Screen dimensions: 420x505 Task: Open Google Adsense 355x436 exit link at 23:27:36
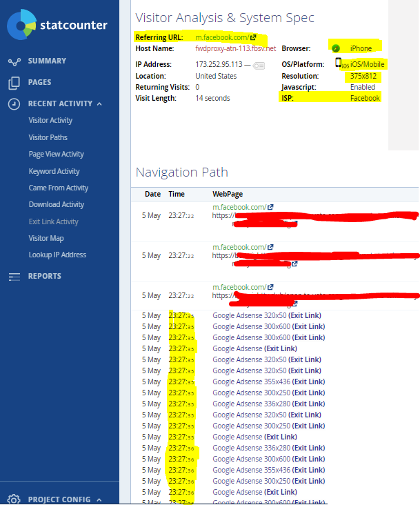tap(269, 471)
